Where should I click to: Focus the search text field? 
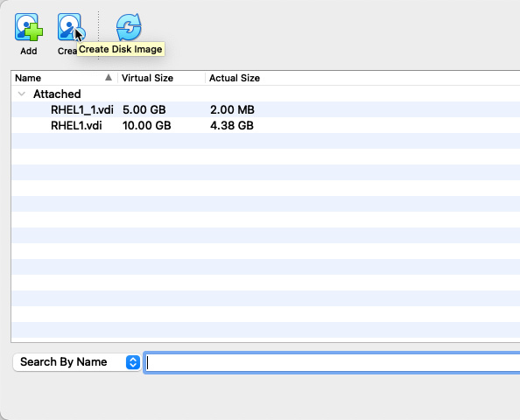click(x=333, y=362)
